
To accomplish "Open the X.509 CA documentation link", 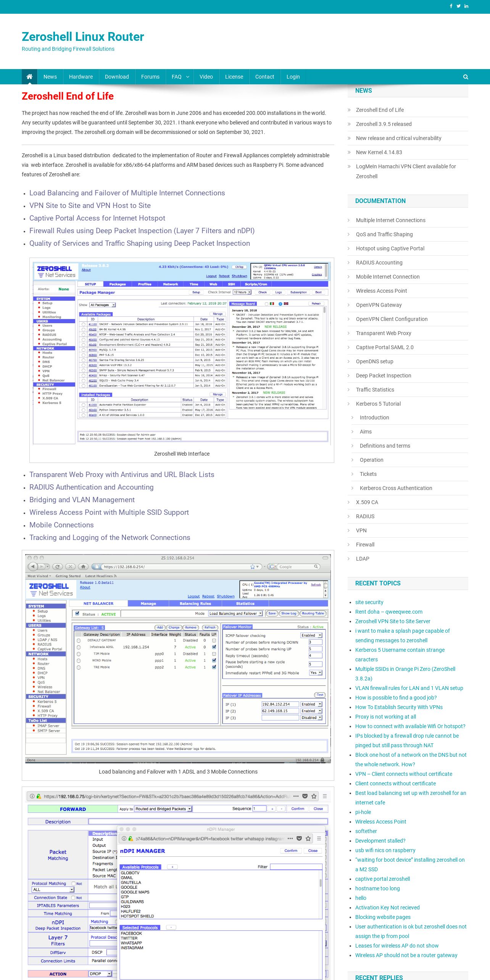I will tap(367, 502).
